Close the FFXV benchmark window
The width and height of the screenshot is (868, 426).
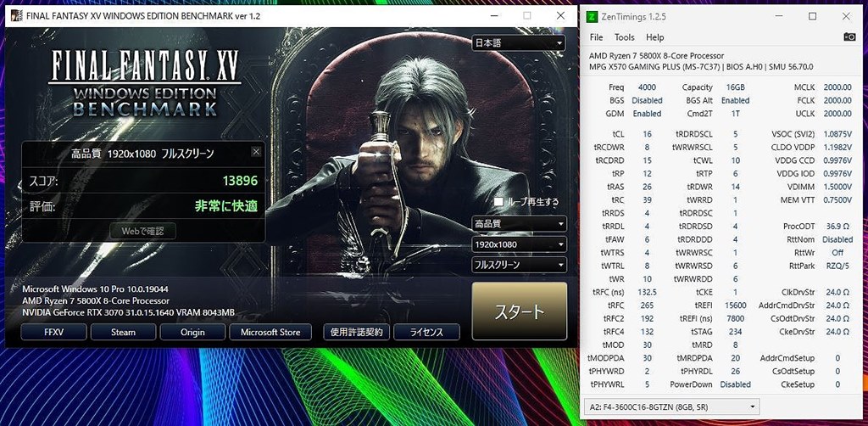561,15
